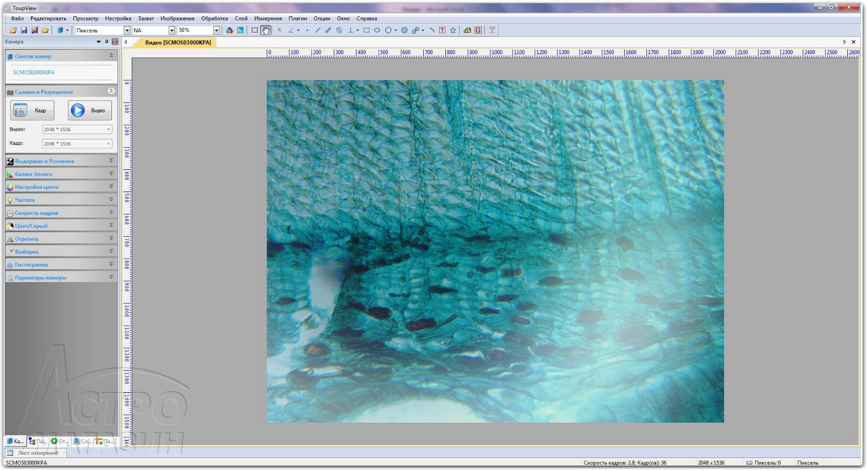
Task: Open the Измерения menu
Action: [x=268, y=18]
